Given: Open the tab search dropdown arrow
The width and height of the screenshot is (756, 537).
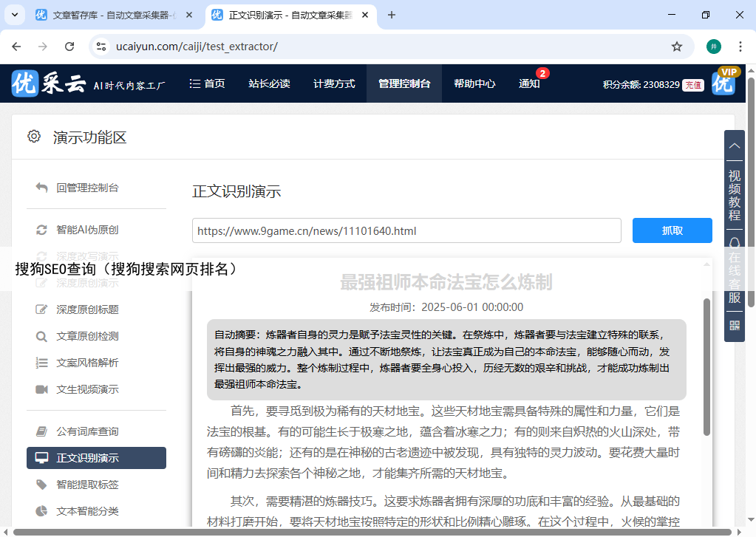Looking at the screenshot, I should click(x=16, y=15).
